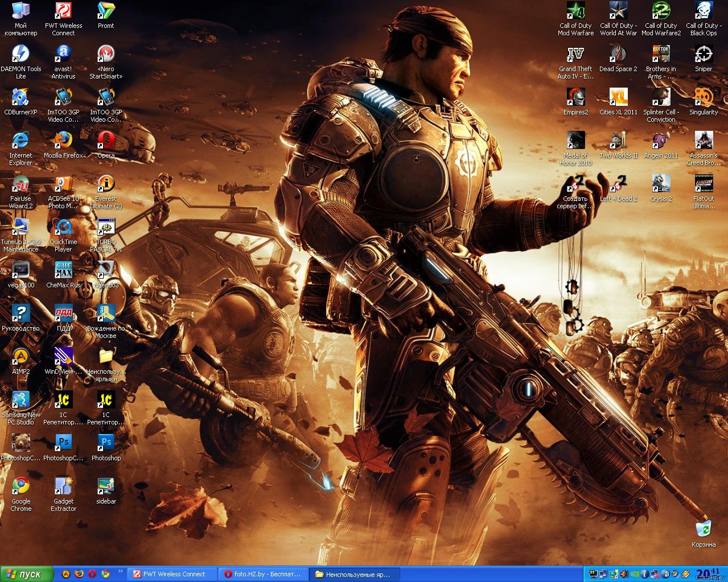Open the Google Chrome desktop shortcut
Screen dimensions: 728x582
(x=20, y=494)
